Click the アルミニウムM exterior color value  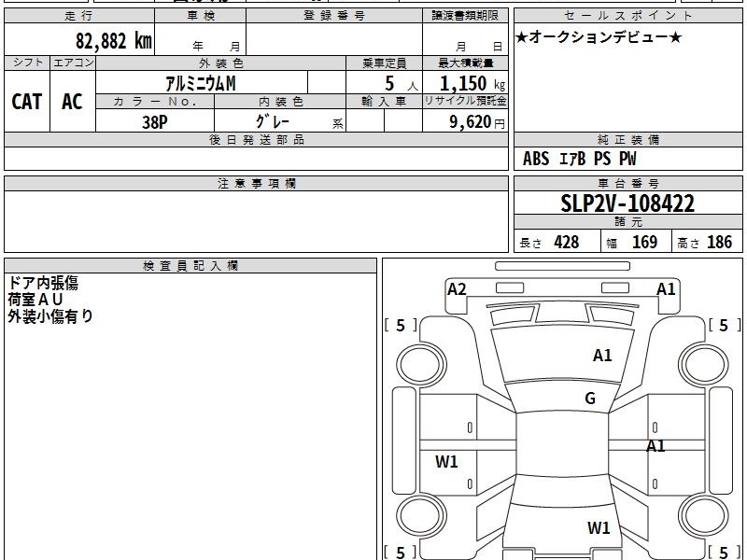pyautogui.click(x=201, y=83)
